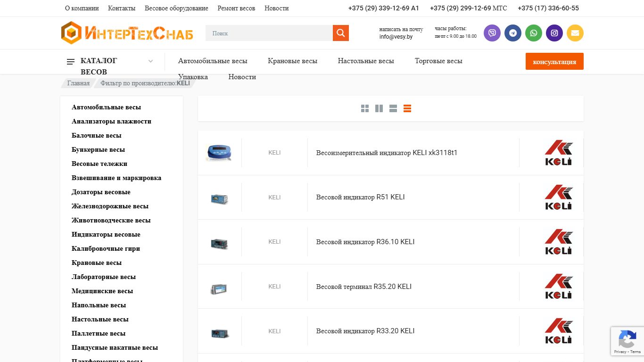This screenshot has height=362, width=644.
Task: Open Весовой индикатор R51 KELI product
Action: point(360,197)
